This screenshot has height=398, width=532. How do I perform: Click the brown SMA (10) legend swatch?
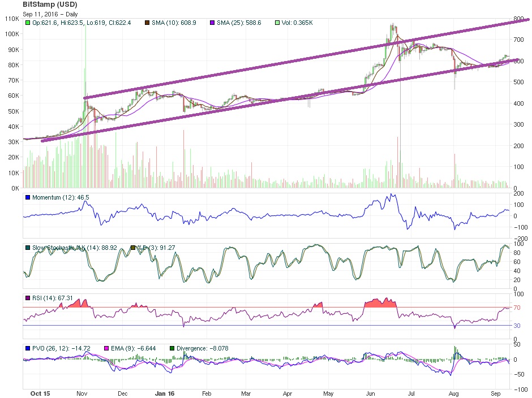(147, 23)
